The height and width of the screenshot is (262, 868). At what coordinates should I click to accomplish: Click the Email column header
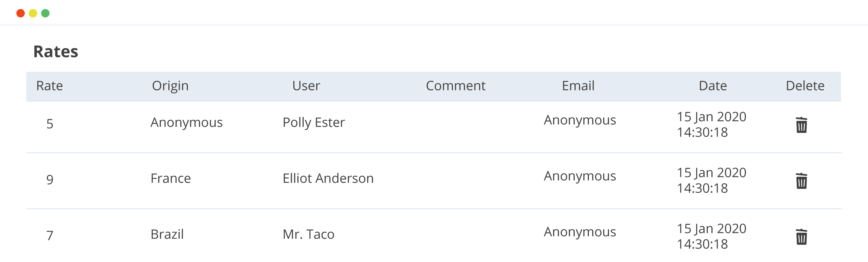578,86
